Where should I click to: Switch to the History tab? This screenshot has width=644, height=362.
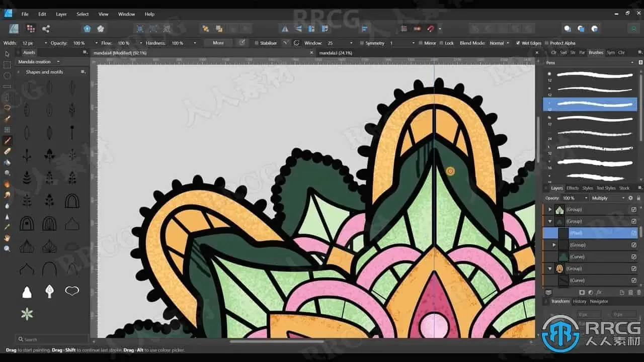tap(580, 301)
